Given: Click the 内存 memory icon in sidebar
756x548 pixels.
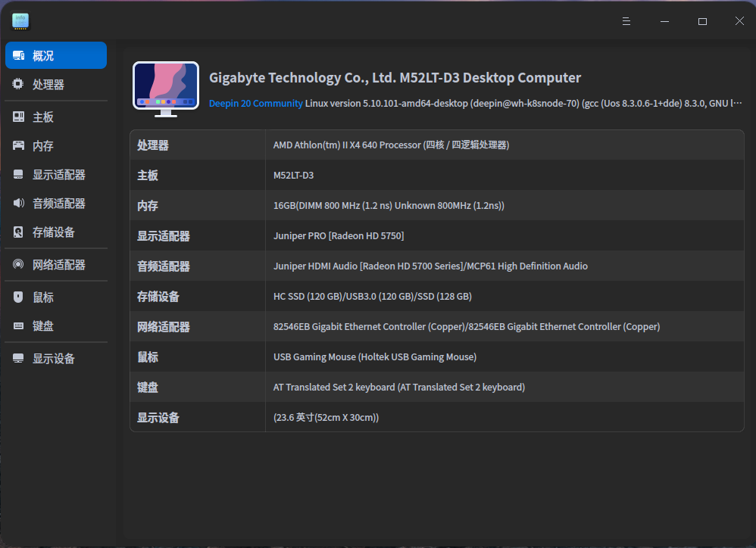Looking at the screenshot, I should tap(18, 145).
